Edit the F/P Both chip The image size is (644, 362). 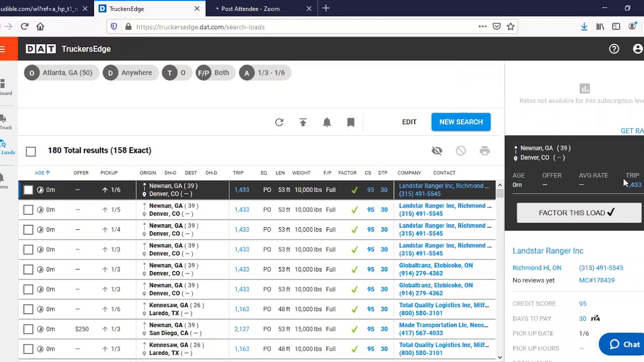point(215,73)
